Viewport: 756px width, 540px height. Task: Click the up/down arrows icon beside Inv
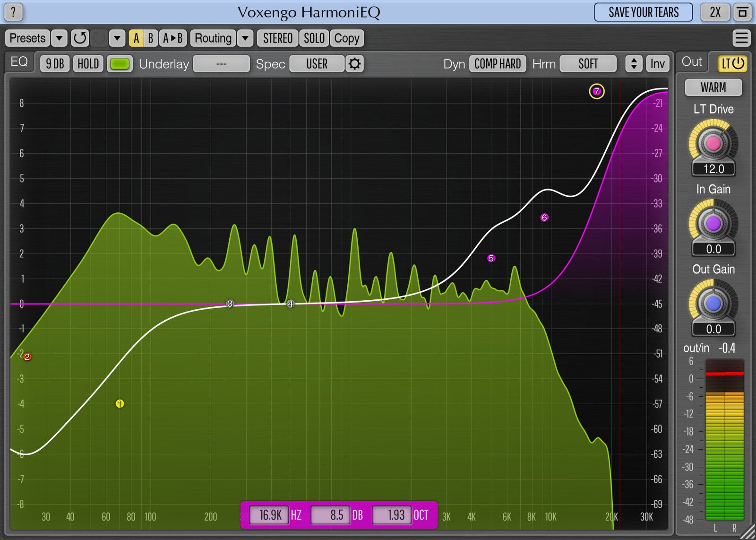click(634, 64)
